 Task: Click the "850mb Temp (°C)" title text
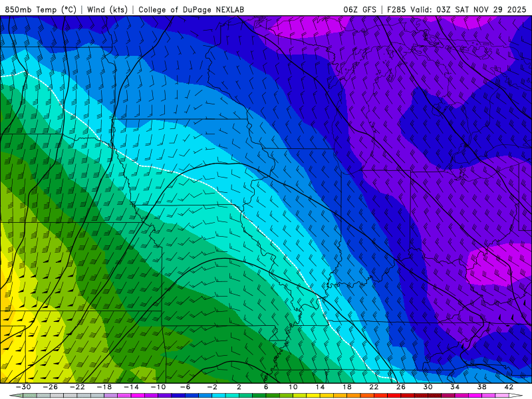tap(41, 9)
